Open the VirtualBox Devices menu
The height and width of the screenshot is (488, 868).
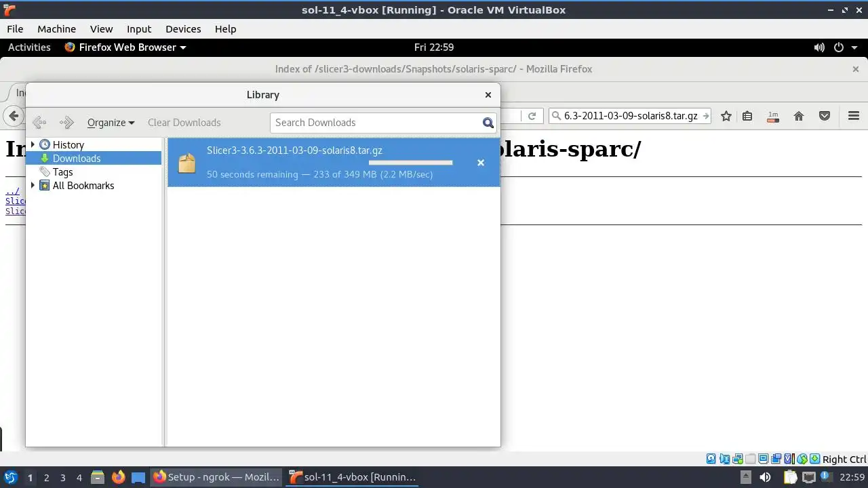coord(183,28)
